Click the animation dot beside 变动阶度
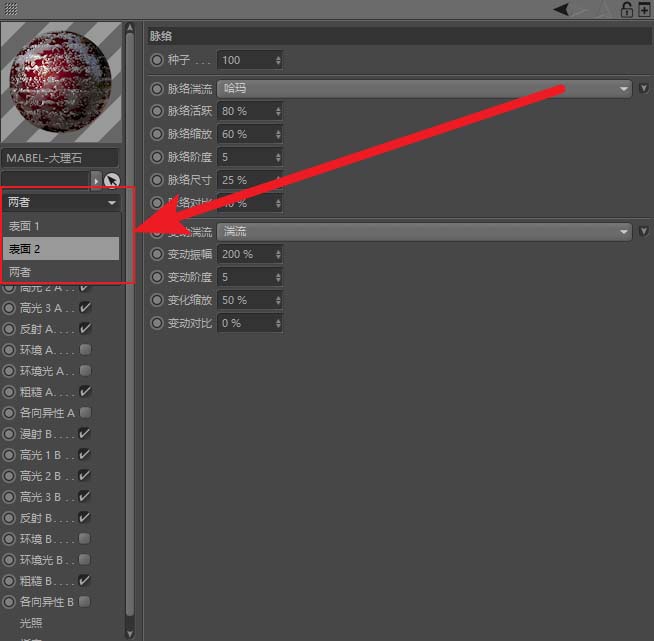 pos(157,277)
